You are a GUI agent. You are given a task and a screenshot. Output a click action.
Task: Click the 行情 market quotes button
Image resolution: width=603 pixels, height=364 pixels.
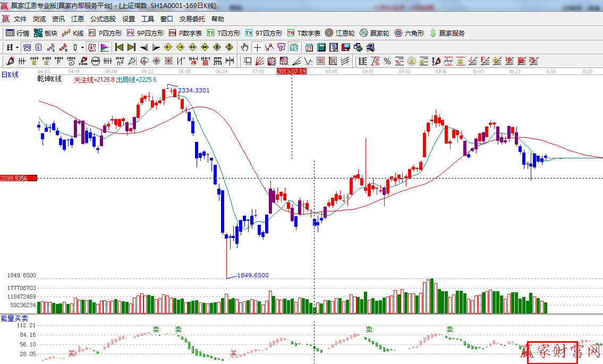tap(18, 33)
